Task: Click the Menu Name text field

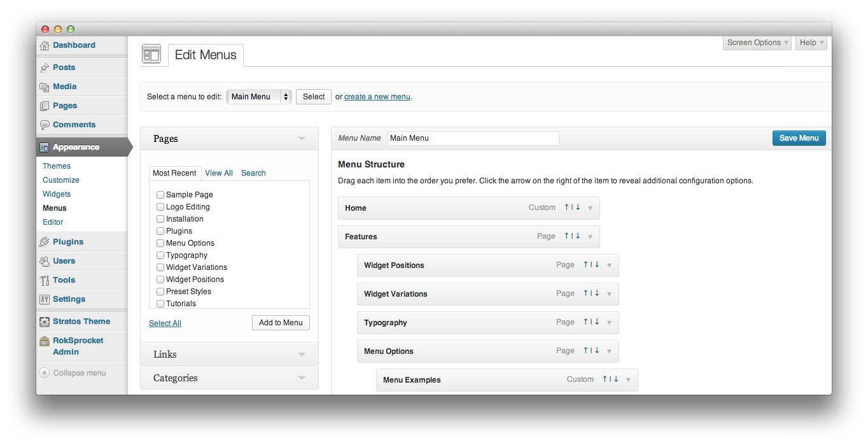Action: point(473,138)
